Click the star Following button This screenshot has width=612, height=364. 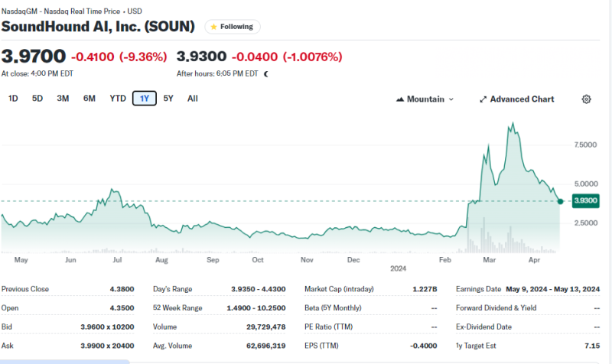[233, 27]
